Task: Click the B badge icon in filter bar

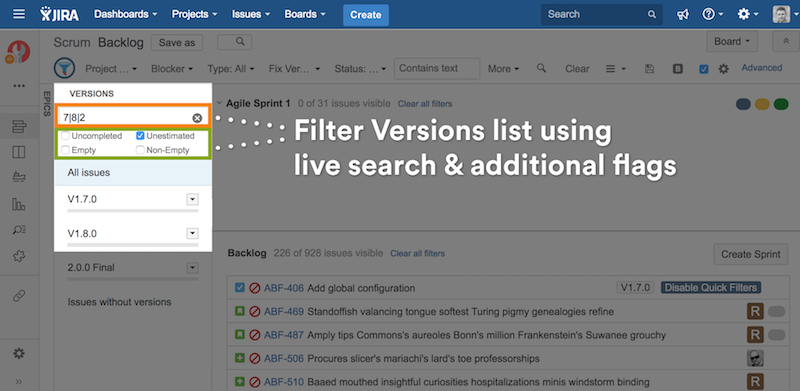Action: [678, 68]
